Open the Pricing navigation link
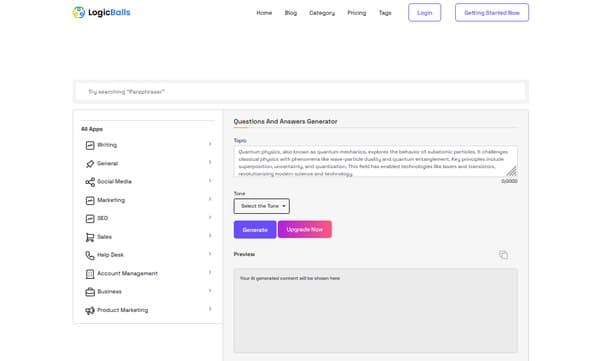 pyautogui.click(x=357, y=13)
